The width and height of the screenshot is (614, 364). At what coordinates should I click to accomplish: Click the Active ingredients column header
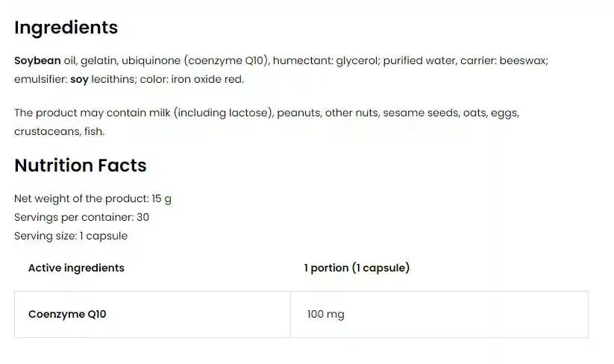(76, 268)
